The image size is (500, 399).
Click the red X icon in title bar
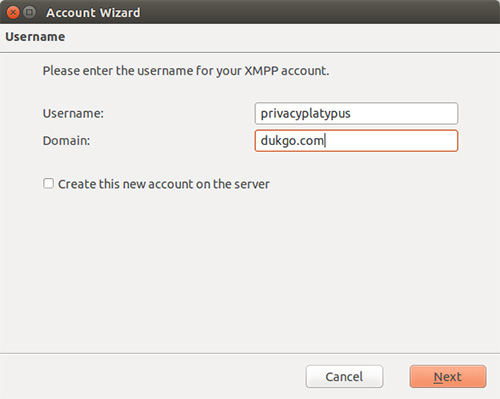coord(13,13)
